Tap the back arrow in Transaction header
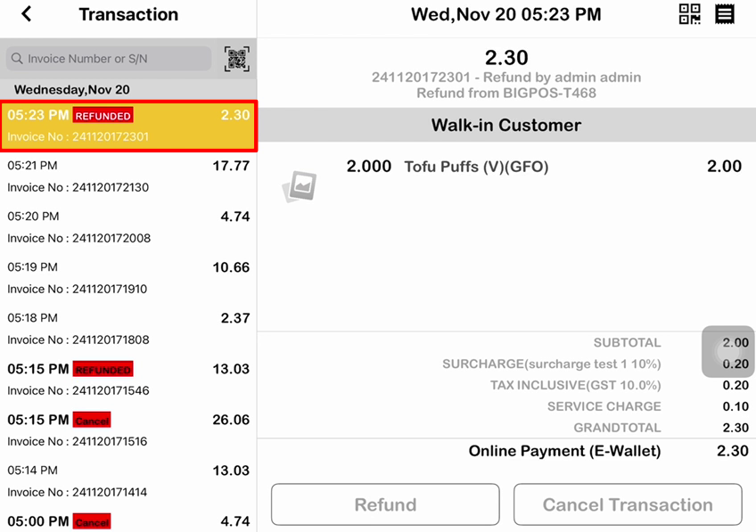The width and height of the screenshot is (756, 532). tap(27, 14)
